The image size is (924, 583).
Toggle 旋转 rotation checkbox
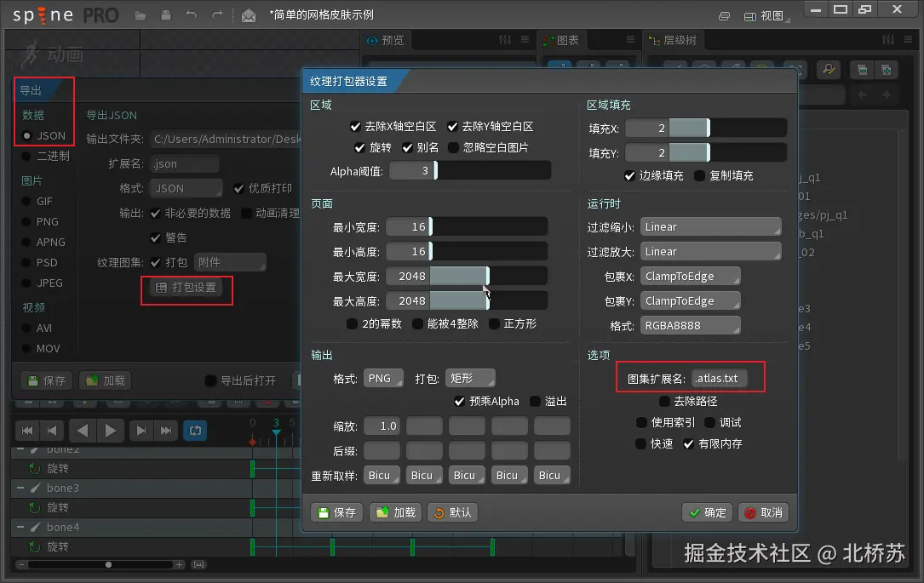tap(373, 147)
